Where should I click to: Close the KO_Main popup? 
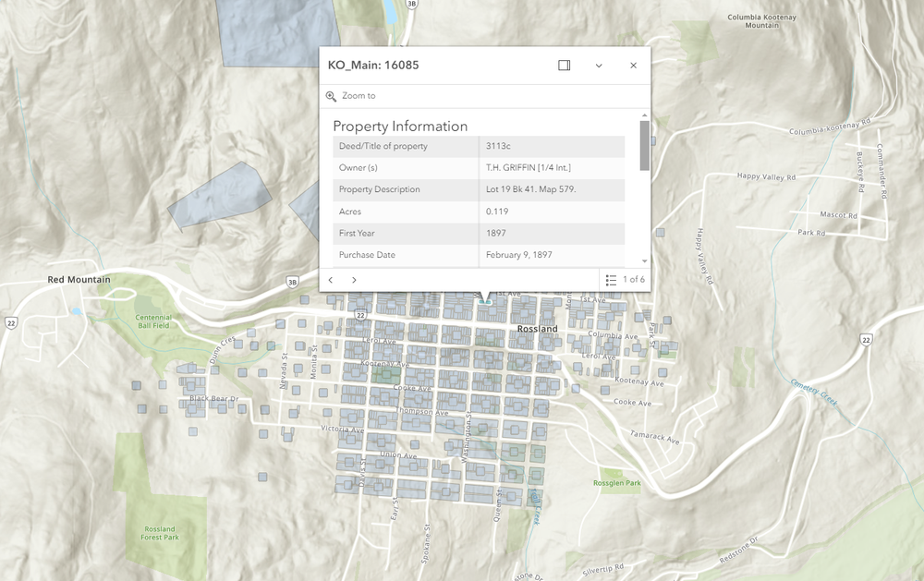(634, 66)
